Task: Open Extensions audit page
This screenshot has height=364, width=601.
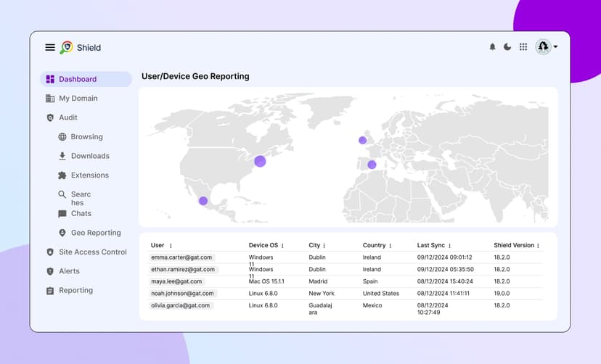Action: 90,175
